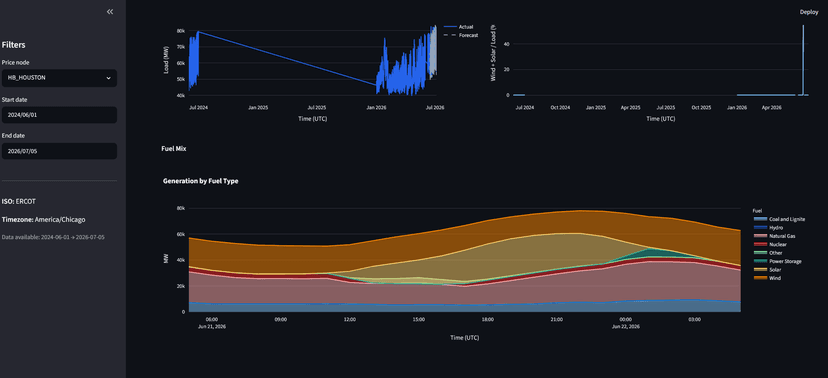Click the Generation by Fuel Type title
This screenshot has height=378, width=828.
(201, 181)
